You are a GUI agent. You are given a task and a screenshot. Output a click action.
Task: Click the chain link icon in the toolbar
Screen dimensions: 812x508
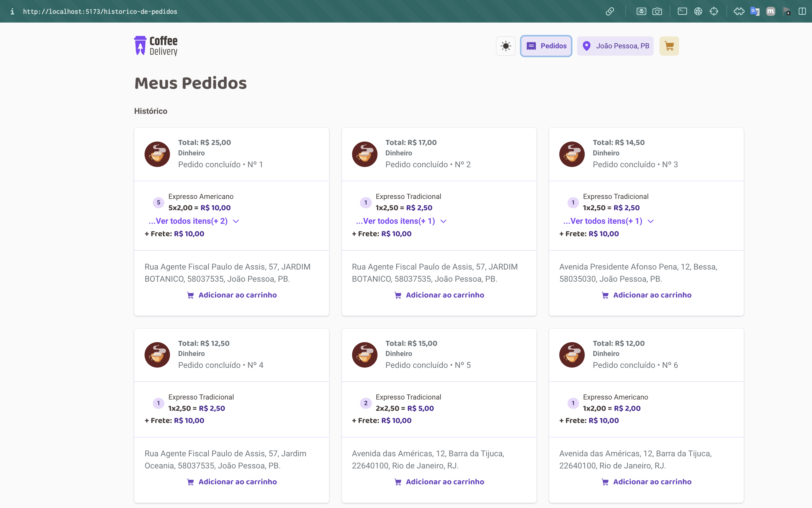610,11
